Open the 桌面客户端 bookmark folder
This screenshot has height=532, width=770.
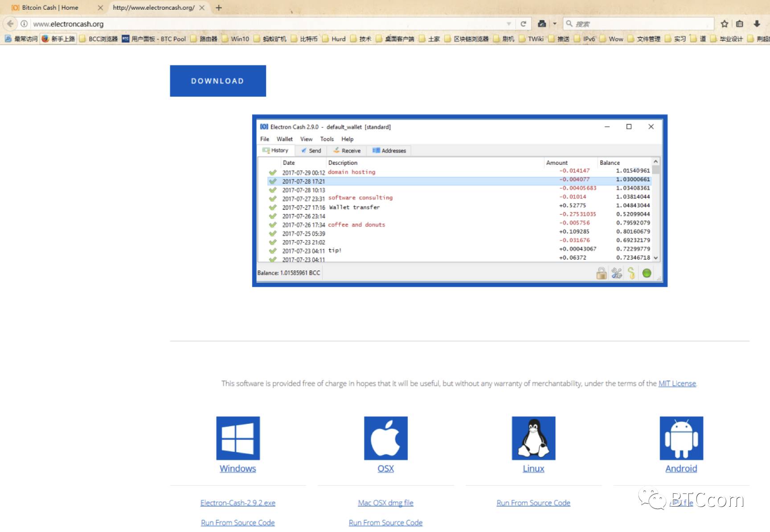pos(395,39)
